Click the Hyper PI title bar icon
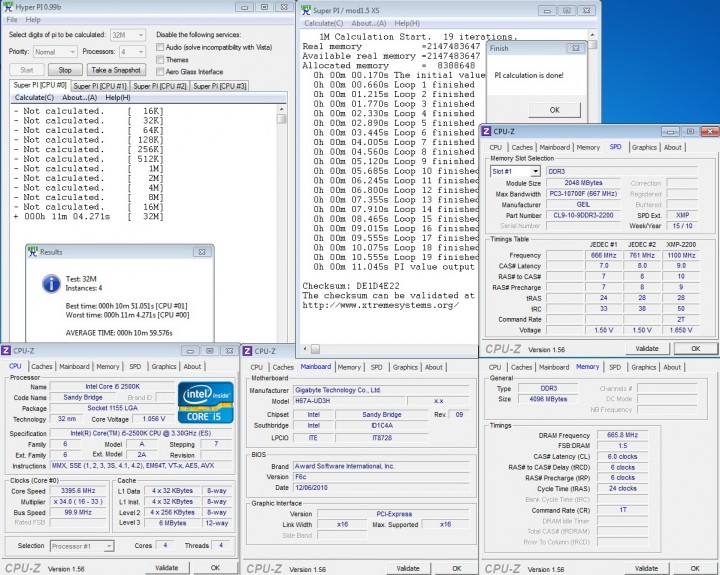Screen dimensions: 720x575 [8, 7]
